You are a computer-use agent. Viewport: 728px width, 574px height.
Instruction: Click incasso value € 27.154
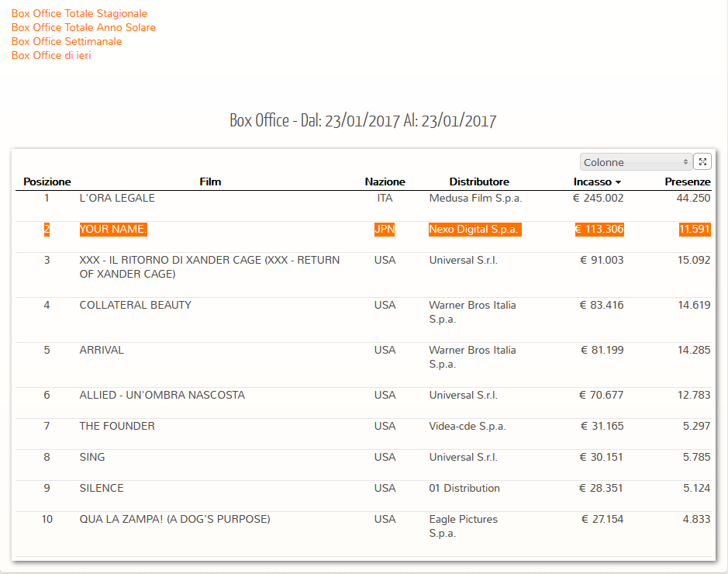[602, 519]
